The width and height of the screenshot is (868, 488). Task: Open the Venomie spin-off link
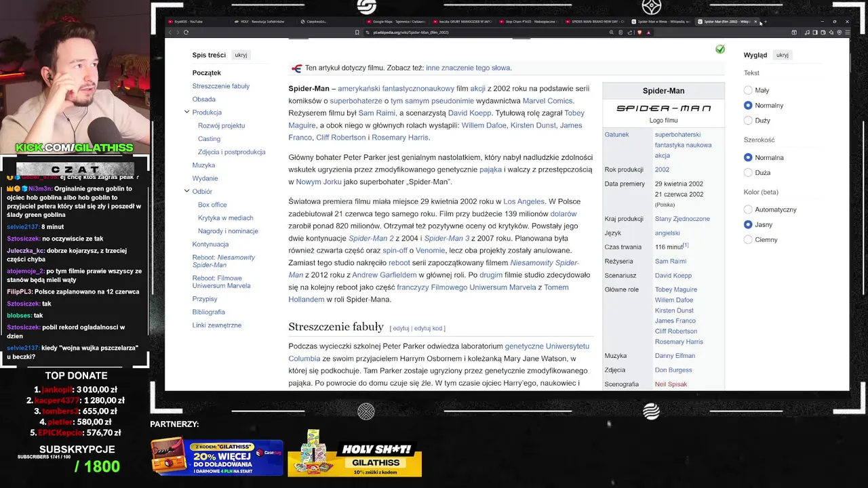coord(430,250)
